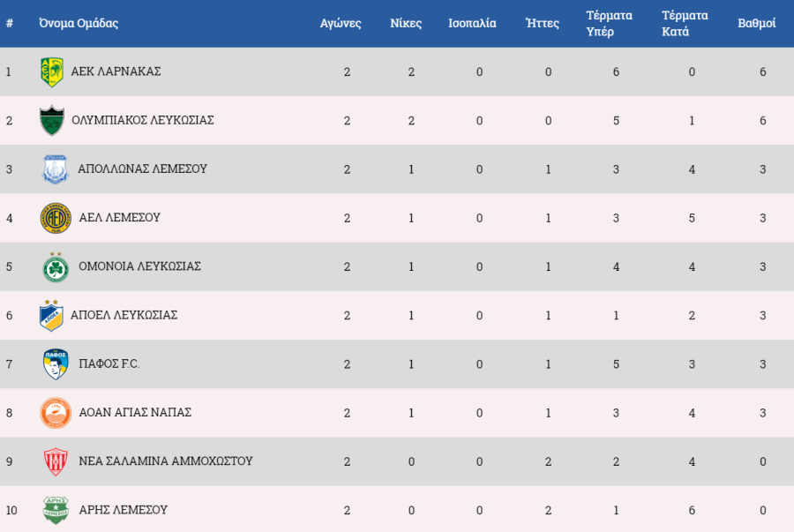Click the ΑΕΛ Λεμεσού team crest
Viewport: 794px width, 532px height.
click(56, 218)
